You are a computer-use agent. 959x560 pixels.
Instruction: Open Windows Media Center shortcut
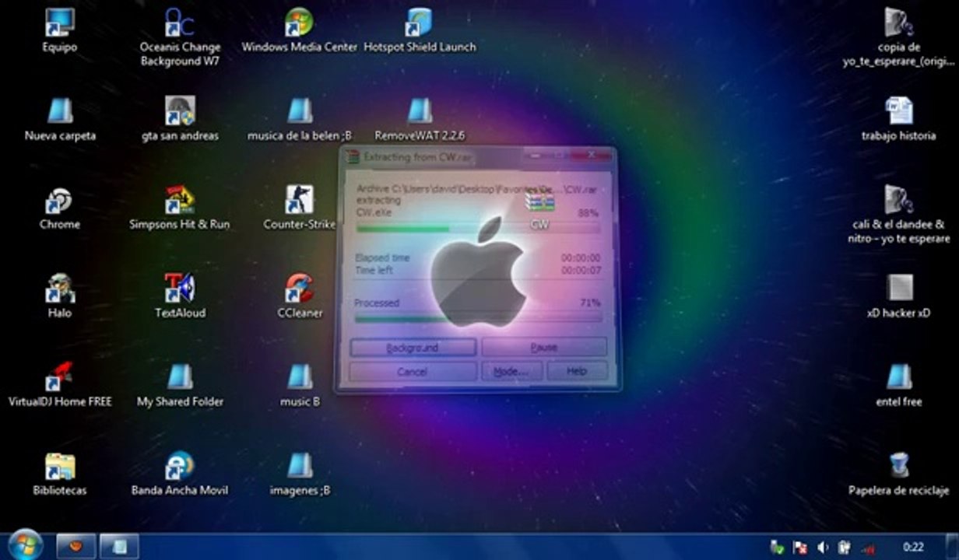tap(300, 31)
